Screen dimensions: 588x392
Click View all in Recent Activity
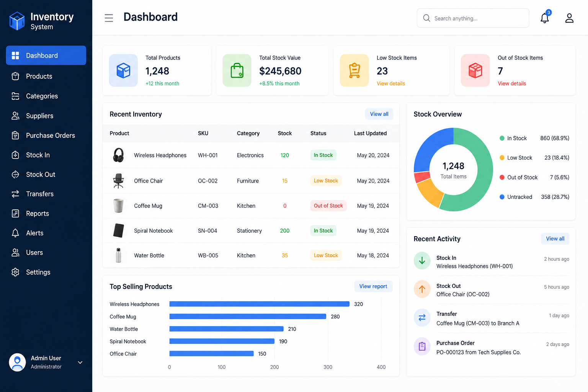[555, 238]
